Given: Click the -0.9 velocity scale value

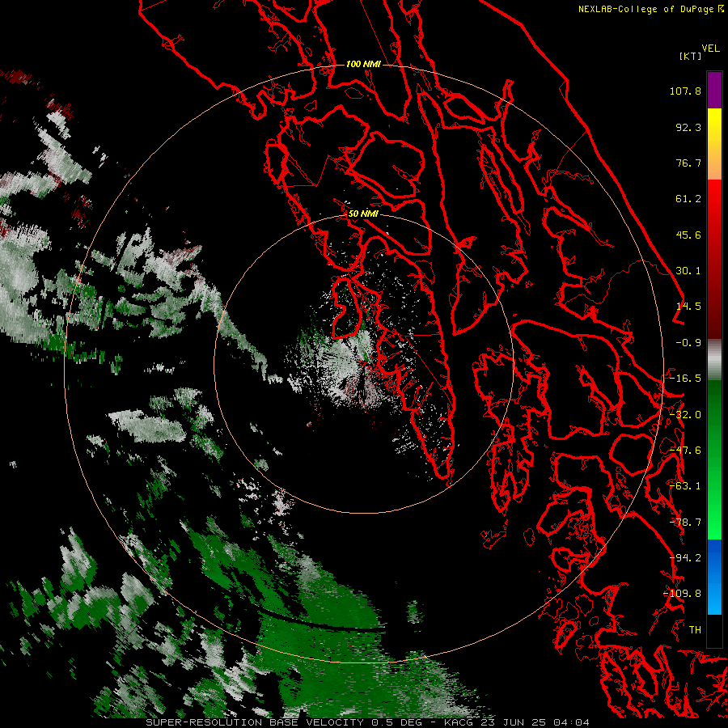Looking at the screenshot, I should point(688,343).
